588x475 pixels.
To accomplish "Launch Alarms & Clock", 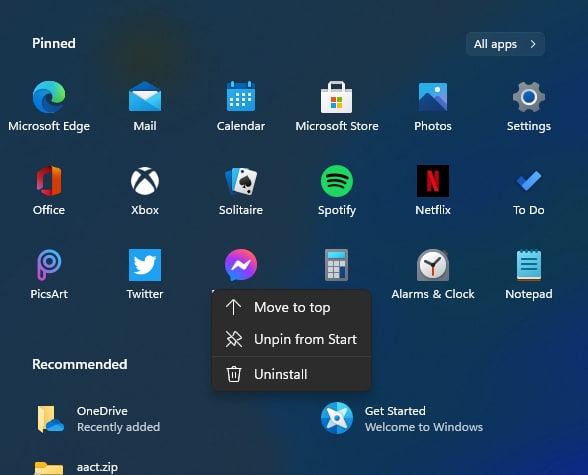I will click(433, 275).
